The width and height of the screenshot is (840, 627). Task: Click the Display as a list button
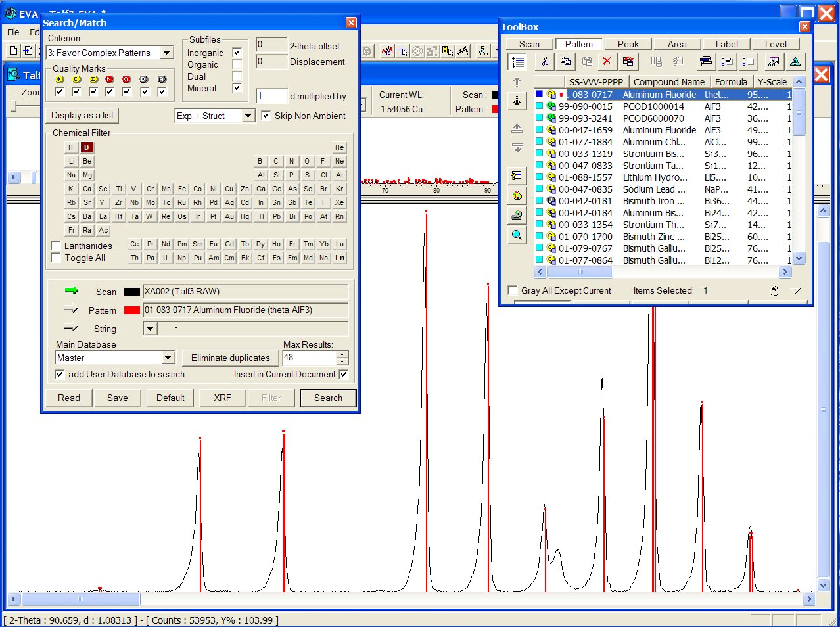coord(82,115)
